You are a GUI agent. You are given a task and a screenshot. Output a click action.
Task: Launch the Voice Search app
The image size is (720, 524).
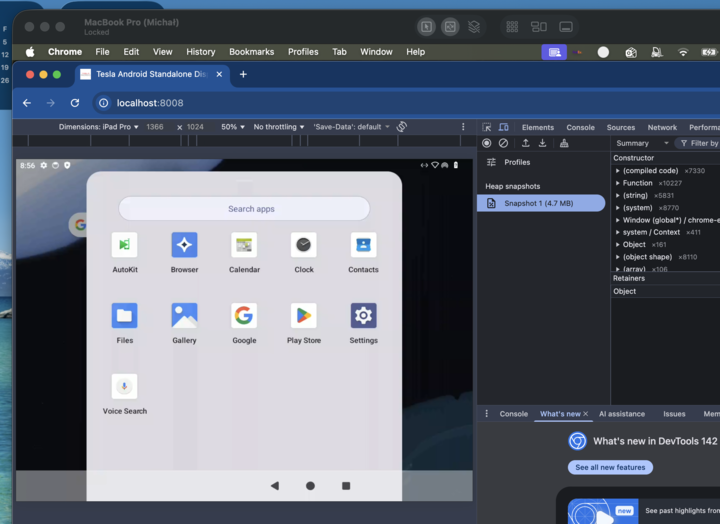(124, 386)
